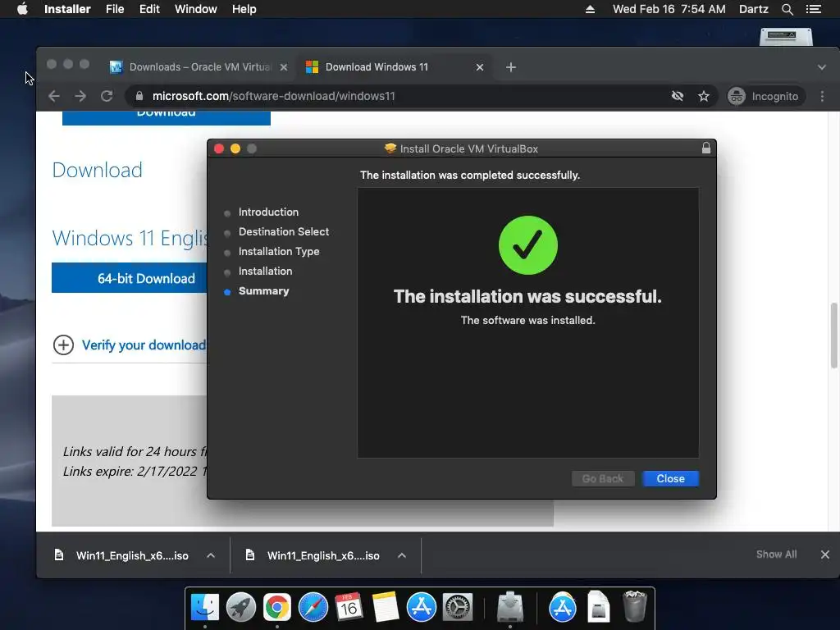Open the Installer menu in menu bar
The height and width of the screenshot is (630, 840).
[x=67, y=9]
